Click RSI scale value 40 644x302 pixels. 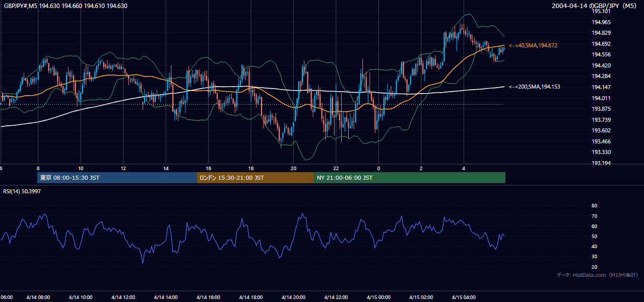click(x=594, y=246)
